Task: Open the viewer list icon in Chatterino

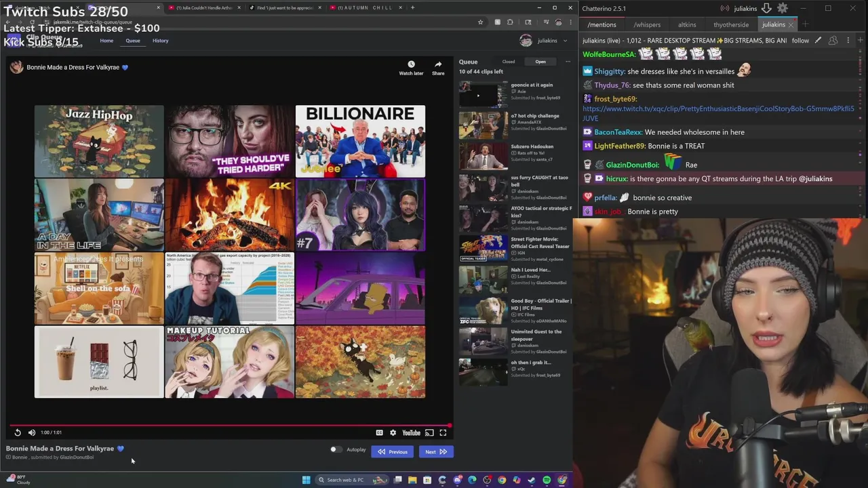Action: (833, 41)
